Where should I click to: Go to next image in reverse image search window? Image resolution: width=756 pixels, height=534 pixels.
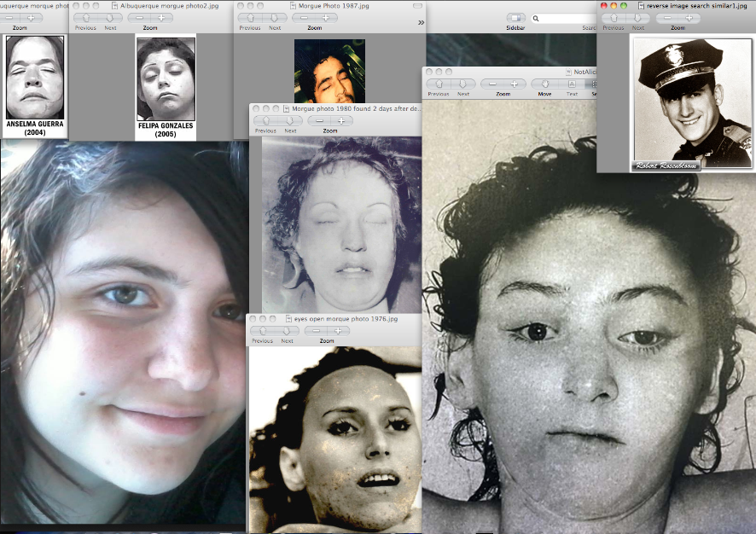(638, 18)
